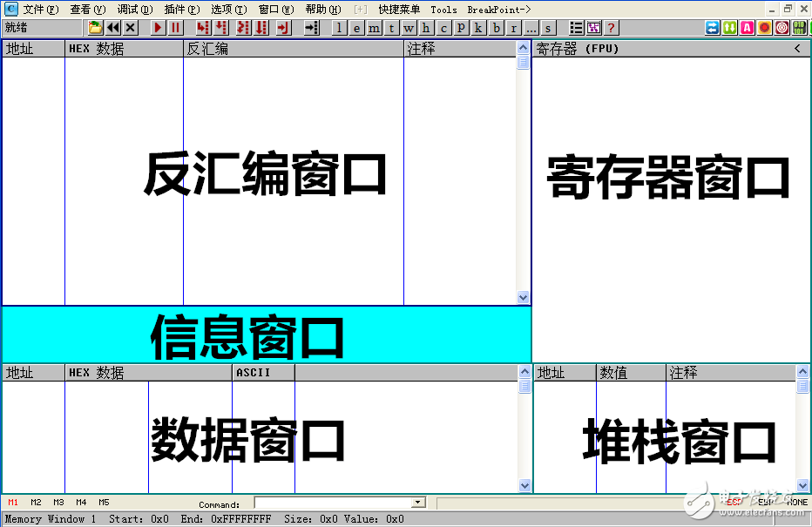
Task: Switch to the M2 memory tab
Action: click(x=35, y=502)
